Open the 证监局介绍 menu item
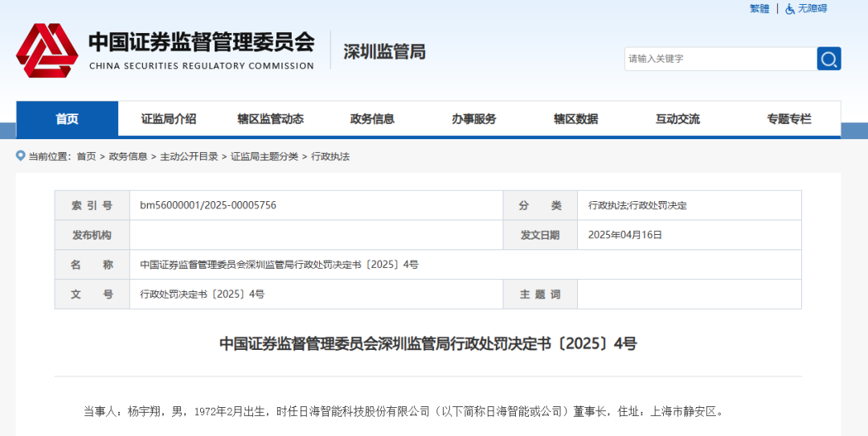868x436 pixels. (169, 118)
